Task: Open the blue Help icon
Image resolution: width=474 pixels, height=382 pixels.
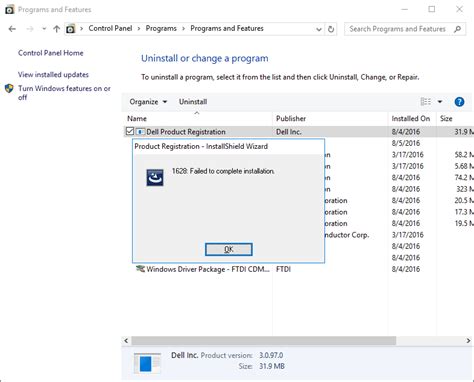Action: (x=459, y=102)
